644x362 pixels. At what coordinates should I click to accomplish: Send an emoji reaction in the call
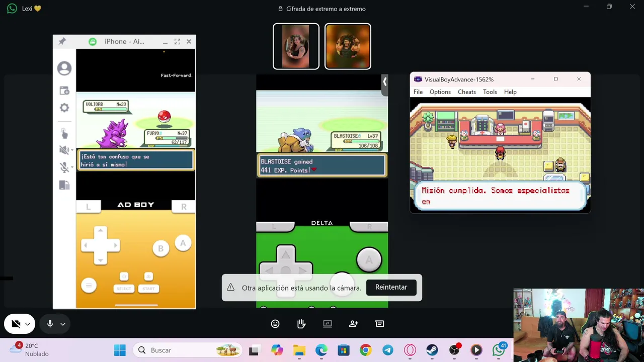[275, 324]
